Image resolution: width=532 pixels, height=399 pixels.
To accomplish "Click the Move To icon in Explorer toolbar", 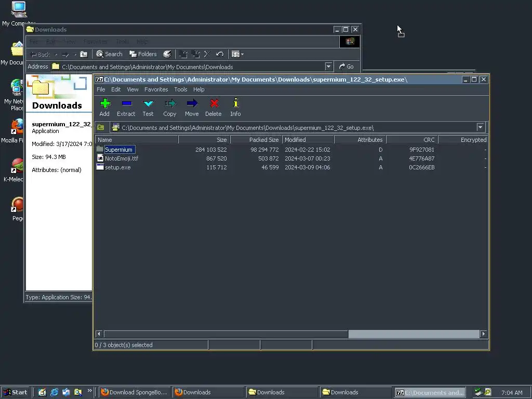I will (183, 54).
